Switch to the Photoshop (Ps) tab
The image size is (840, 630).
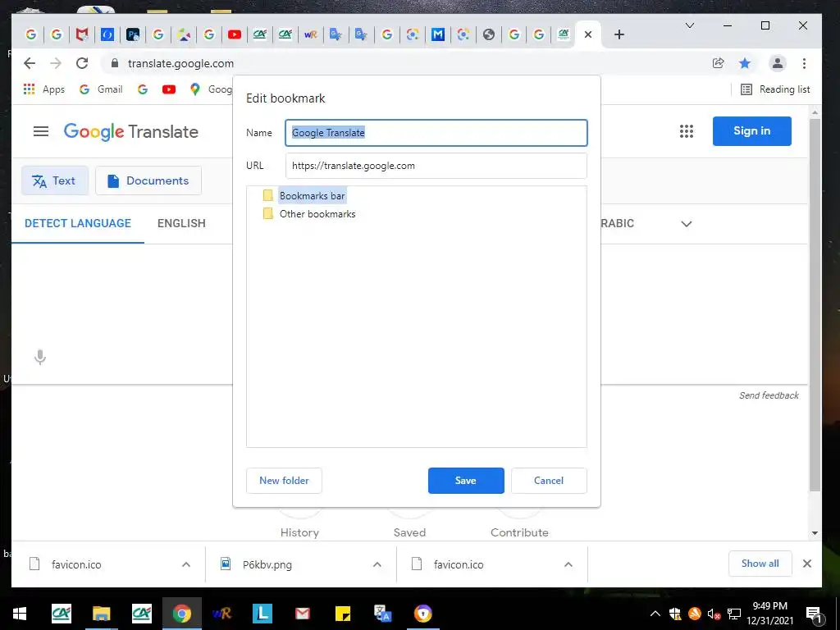coord(133,34)
